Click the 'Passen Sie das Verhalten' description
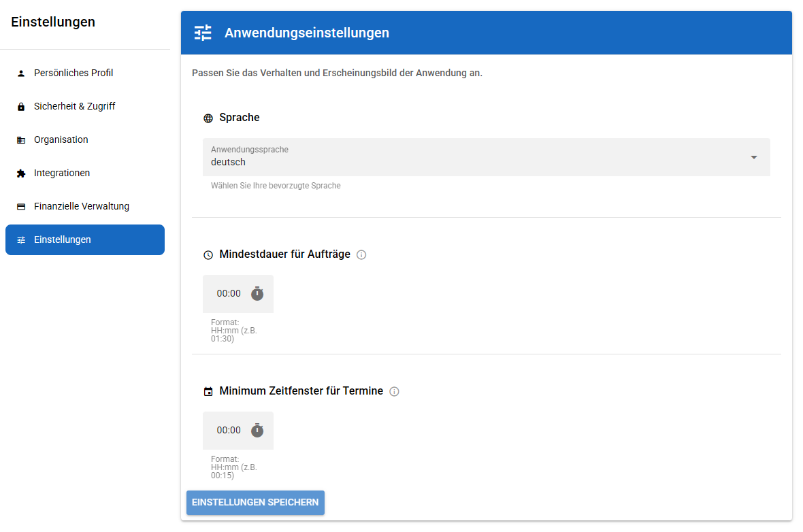The image size is (803, 532). tap(337, 73)
